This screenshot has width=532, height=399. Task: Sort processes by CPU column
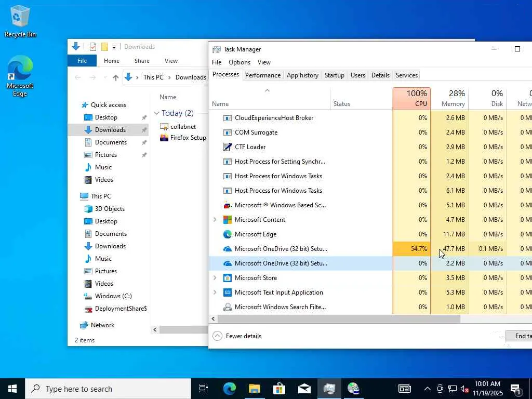click(x=411, y=99)
